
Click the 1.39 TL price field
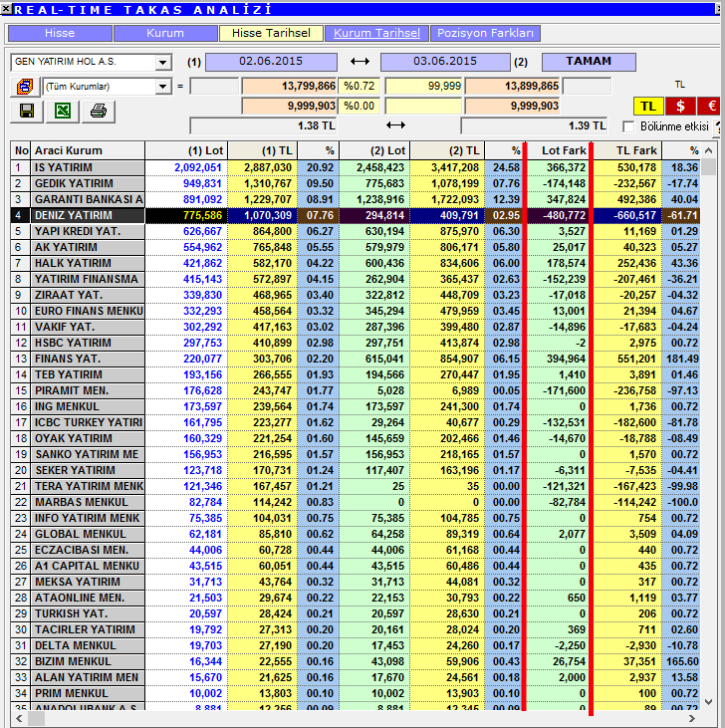click(x=534, y=125)
